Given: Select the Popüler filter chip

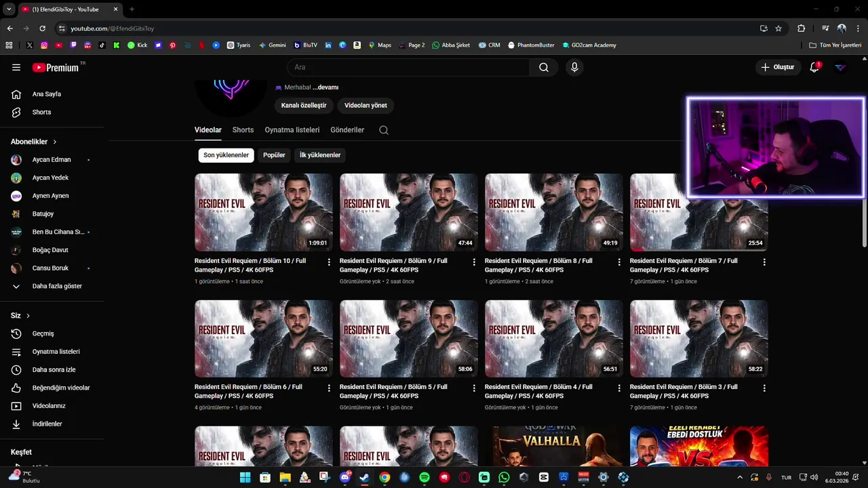Looking at the screenshot, I should click(274, 155).
